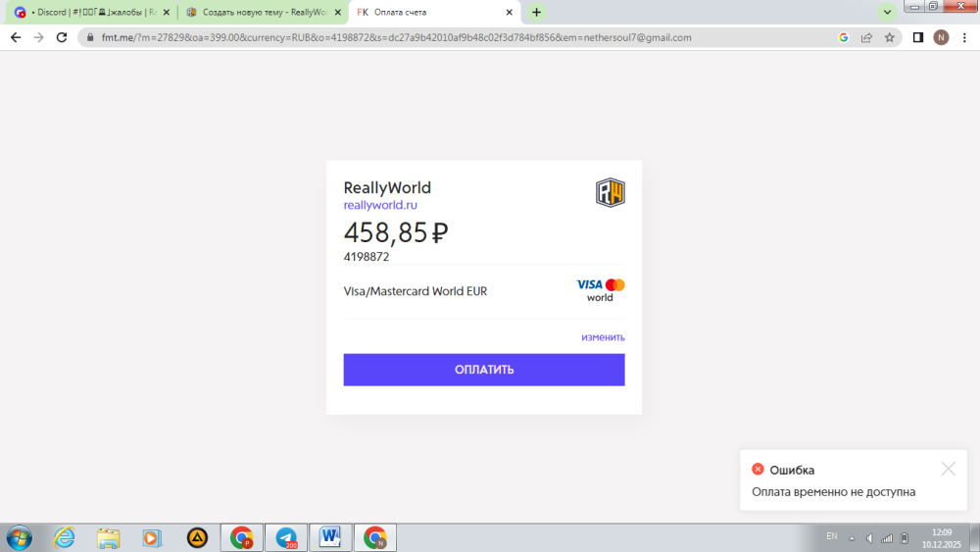
Task: Close the Создать новую тему tab
Action: coord(337,12)
